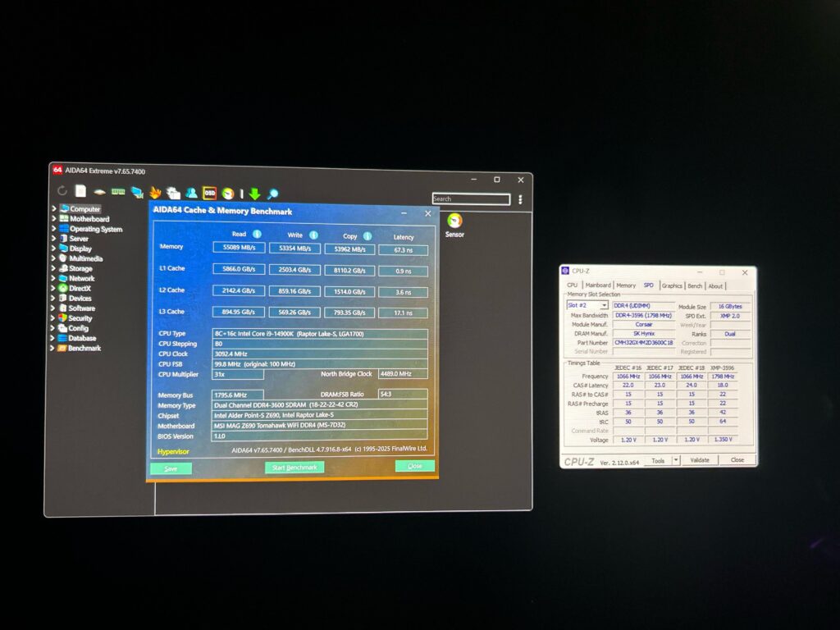
Task: Click the Refresh icon in AIDA64 toolbar
Action: coord(62,190)
